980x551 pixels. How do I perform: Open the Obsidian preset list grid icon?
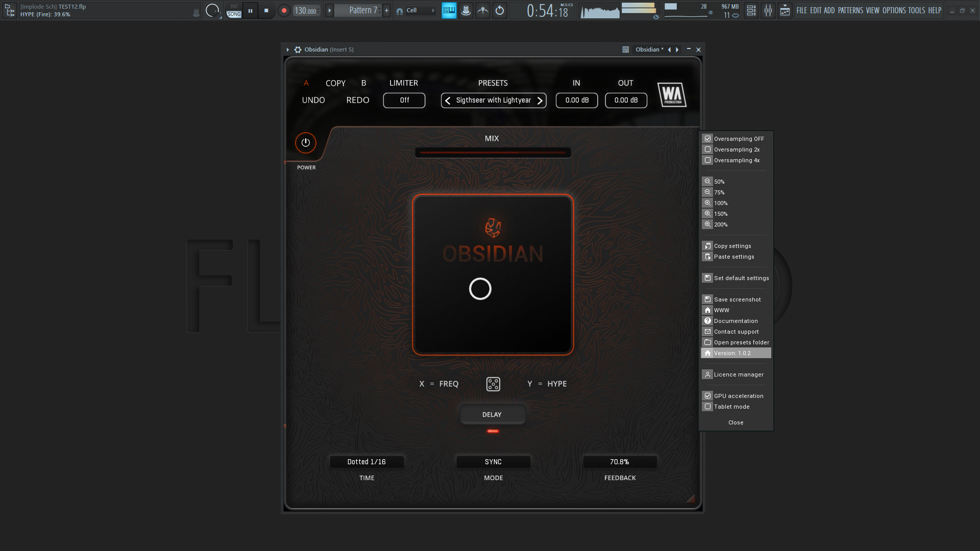[x=626, y=49]
